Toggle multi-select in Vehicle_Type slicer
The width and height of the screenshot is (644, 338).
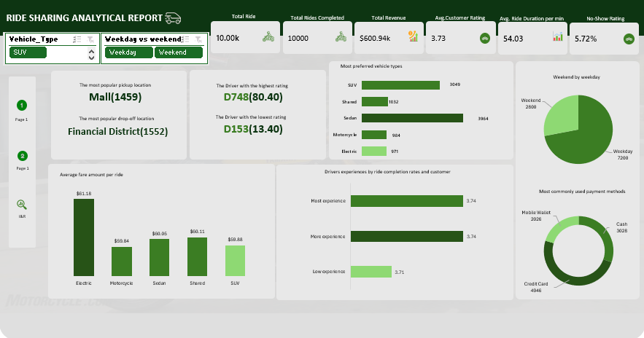tap(77, 39)
